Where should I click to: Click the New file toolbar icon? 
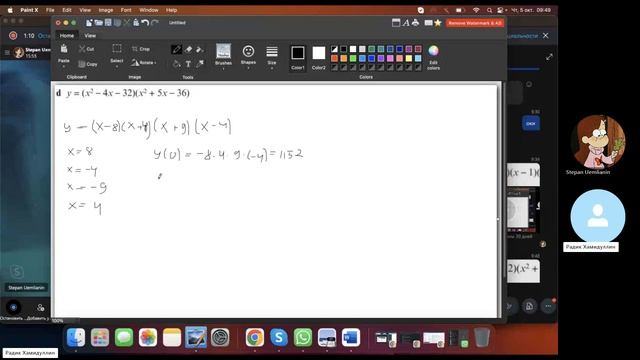pyautogui.click(x=89, y=23)
